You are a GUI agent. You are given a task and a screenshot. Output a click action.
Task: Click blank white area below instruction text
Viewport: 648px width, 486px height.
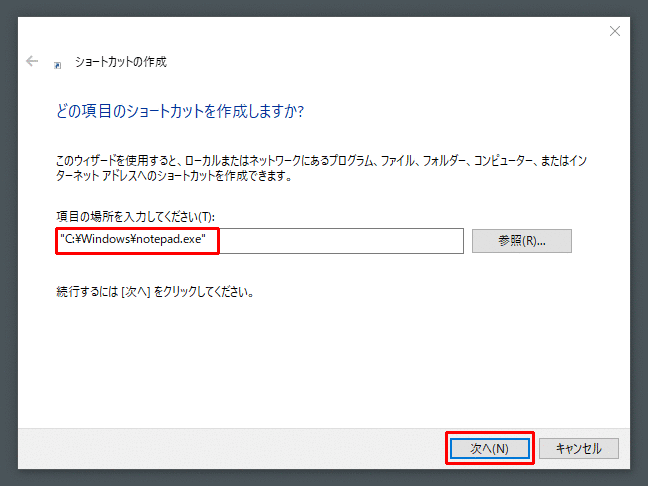[x=320, y=360]
